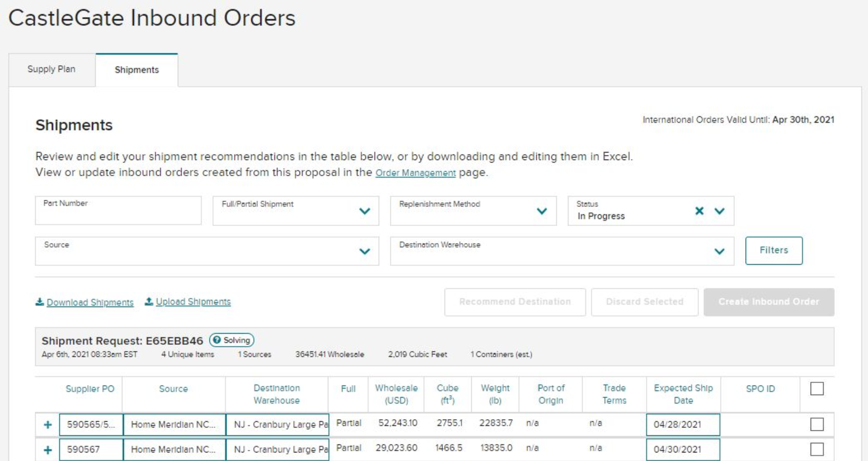
Task: Click the upload icon beside Upload Shipments
Action: pos(149,301)
